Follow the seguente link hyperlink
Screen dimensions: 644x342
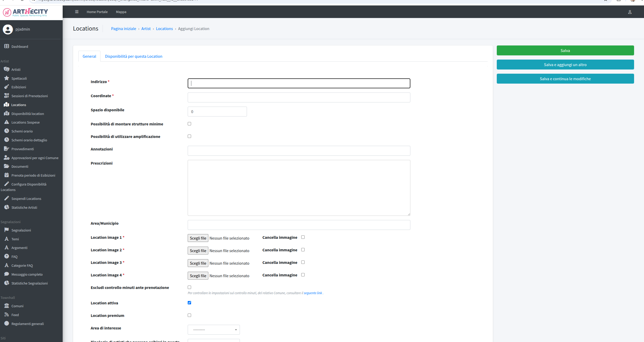pos(313,293)
